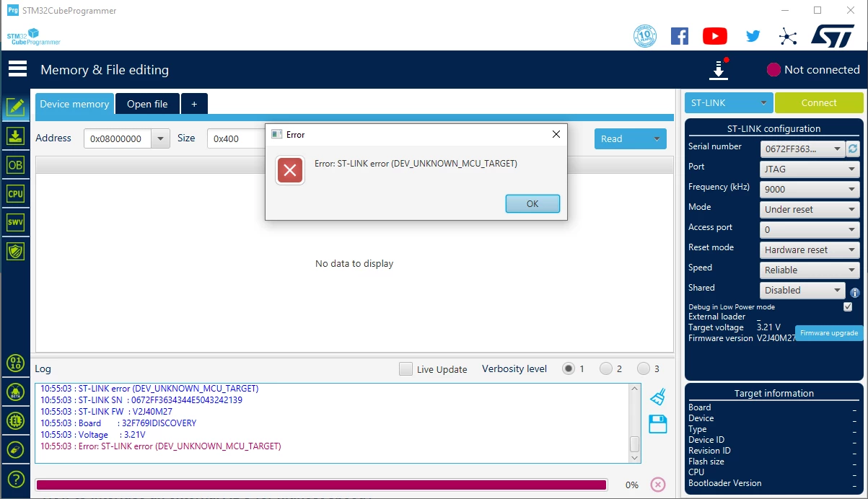The height and width of the screenshot is (499, 868).
Task: Open the BETA bug sidebar icon
Action: [x=16, y=392]
